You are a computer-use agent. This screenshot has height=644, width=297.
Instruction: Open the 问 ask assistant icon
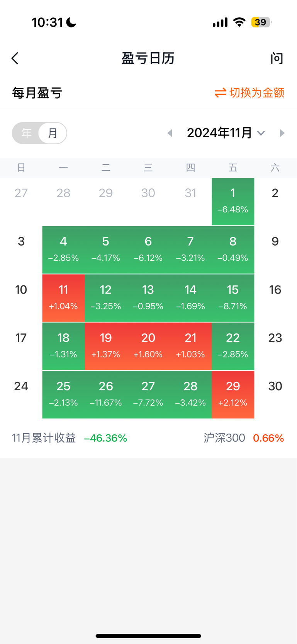click(x=277, y=58)
